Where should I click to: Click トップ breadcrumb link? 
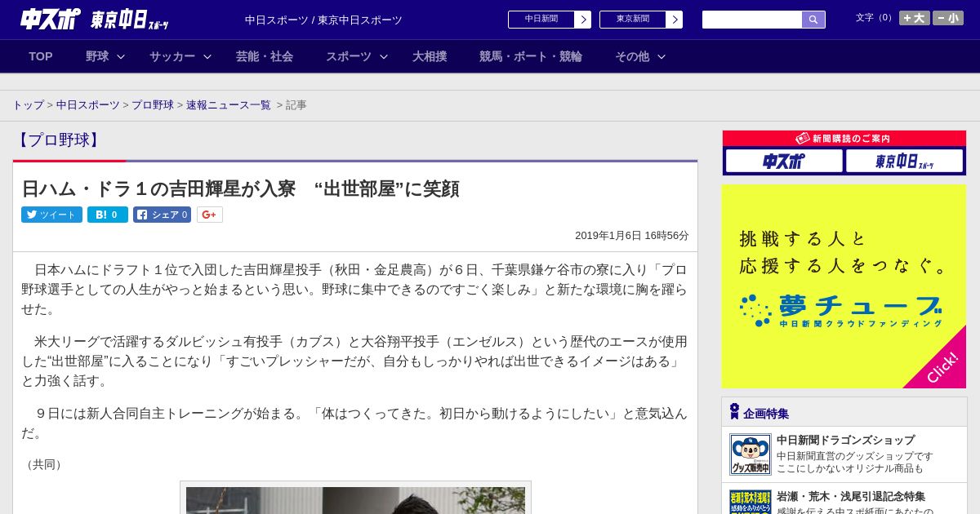click(28, 105)
